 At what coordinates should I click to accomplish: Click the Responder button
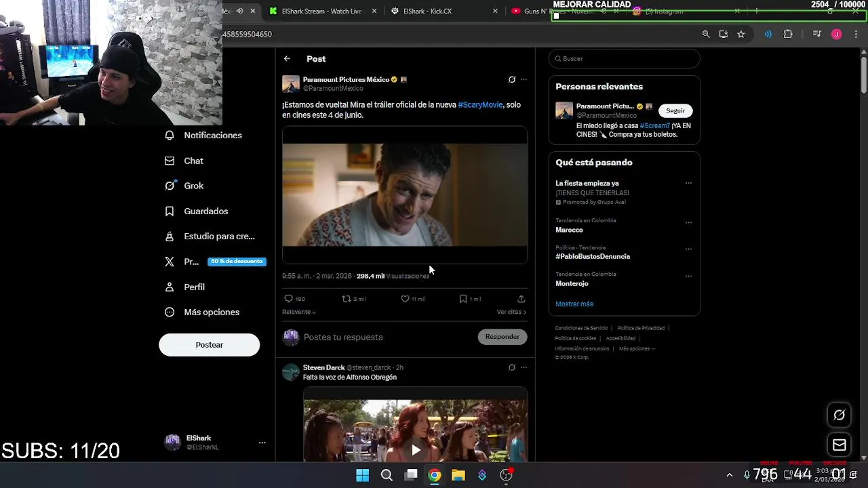click(502, 337)
